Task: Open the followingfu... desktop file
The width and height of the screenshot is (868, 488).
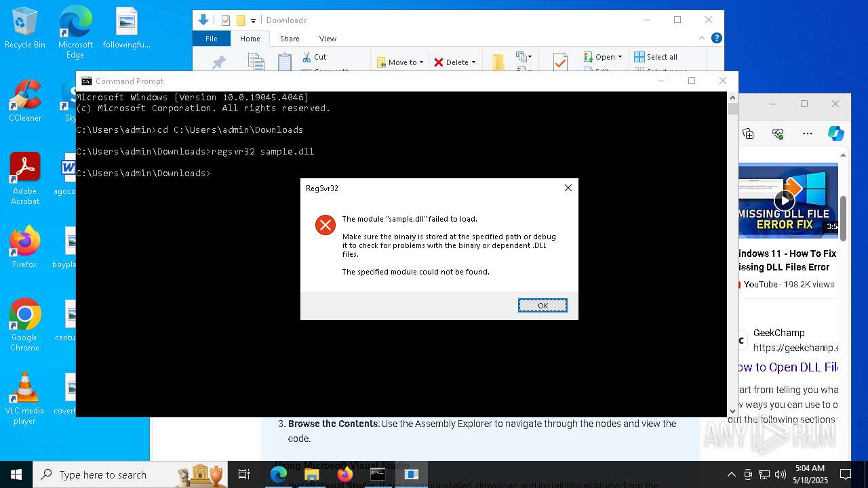Action: pyautogui.click(x=127, y=28)
